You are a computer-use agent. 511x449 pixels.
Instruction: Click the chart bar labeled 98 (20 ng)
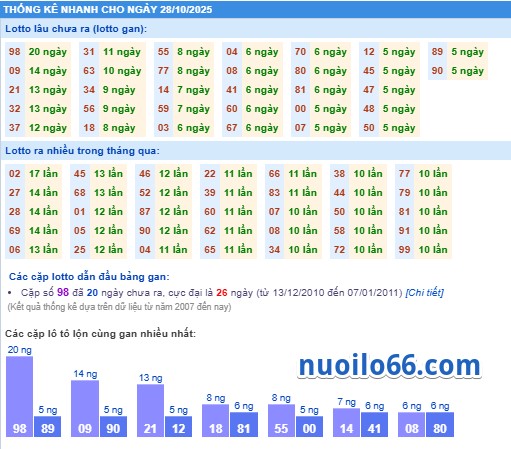point(19,397)
